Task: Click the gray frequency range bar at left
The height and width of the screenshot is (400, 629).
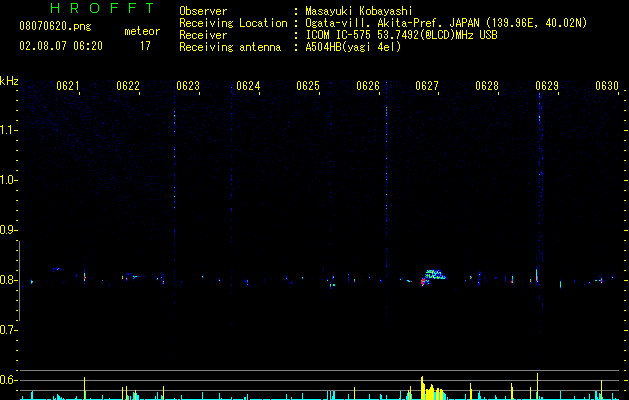Action: pos(20,281)
